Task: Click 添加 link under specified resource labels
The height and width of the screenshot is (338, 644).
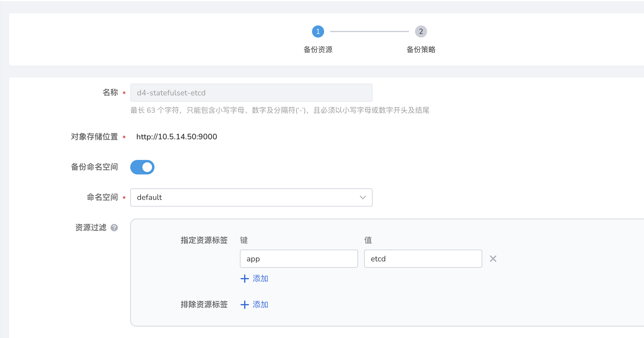Action: pyautogui.click(x=260, y=279)
